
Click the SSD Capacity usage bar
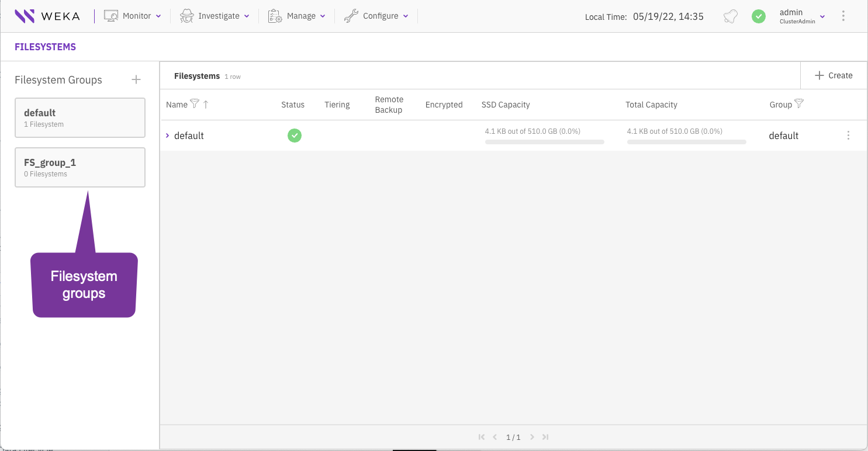click(544, 141)
